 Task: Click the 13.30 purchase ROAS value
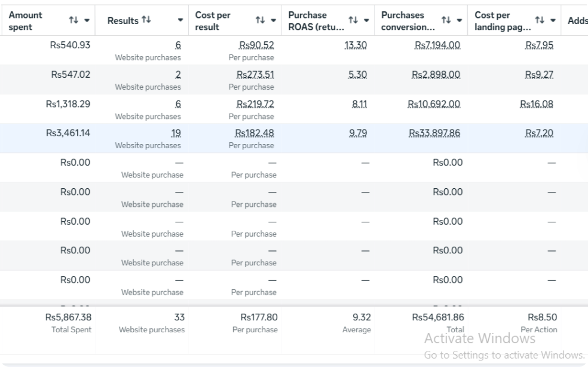(356, 45)
